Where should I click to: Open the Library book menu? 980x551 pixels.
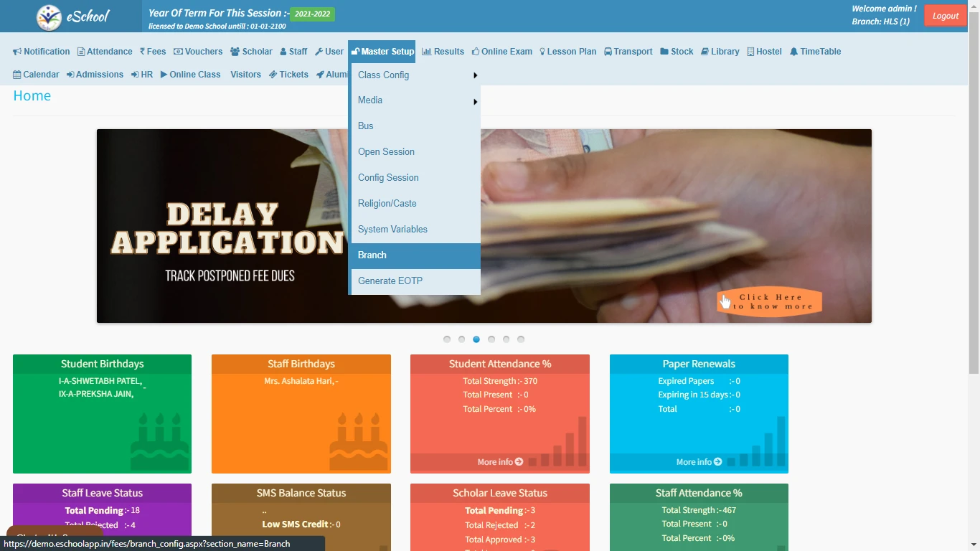coord(720,52)
